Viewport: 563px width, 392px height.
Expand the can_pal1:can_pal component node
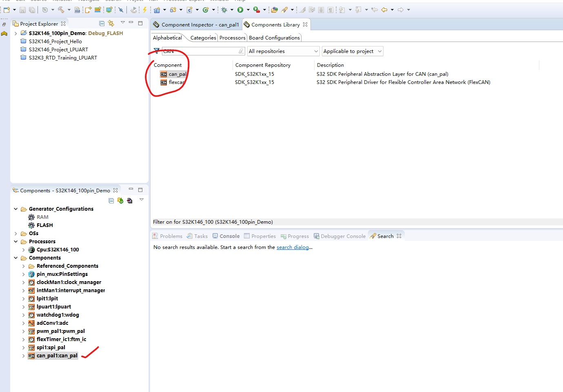[24, 355]
